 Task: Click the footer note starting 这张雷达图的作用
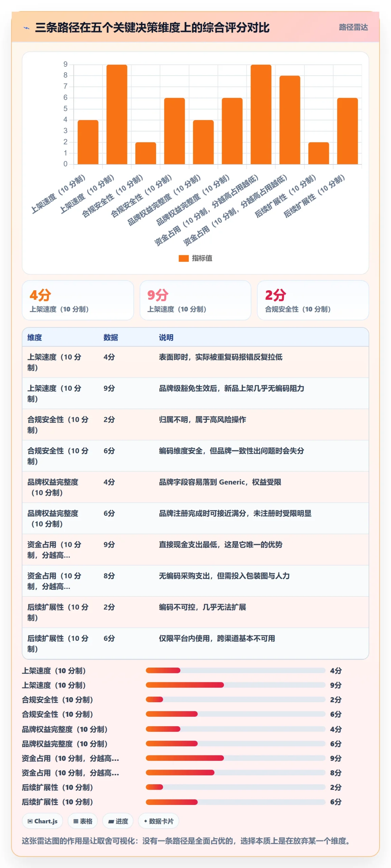[187, 841]
